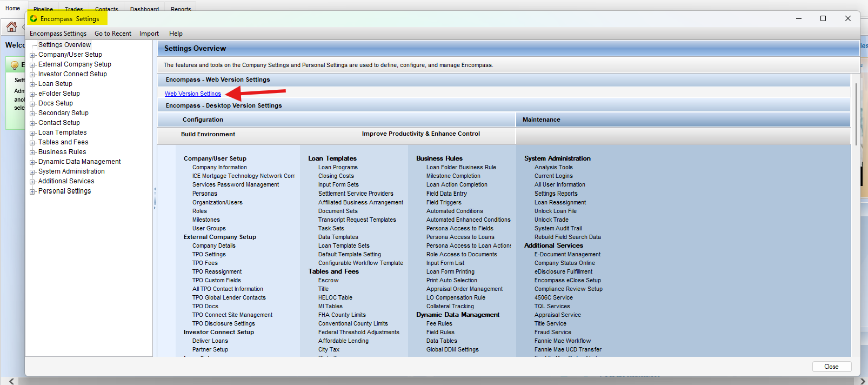Screen dimensions: 868x385
Task: Open the Milestone Completion link
Action: tap(453, 176)
